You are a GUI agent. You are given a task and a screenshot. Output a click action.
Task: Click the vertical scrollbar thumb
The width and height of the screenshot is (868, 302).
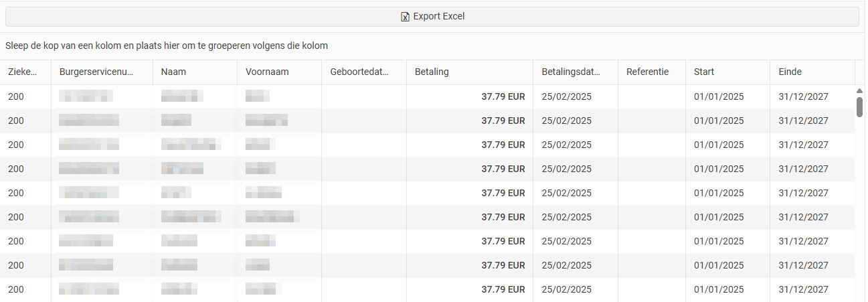tap(860, 107)
